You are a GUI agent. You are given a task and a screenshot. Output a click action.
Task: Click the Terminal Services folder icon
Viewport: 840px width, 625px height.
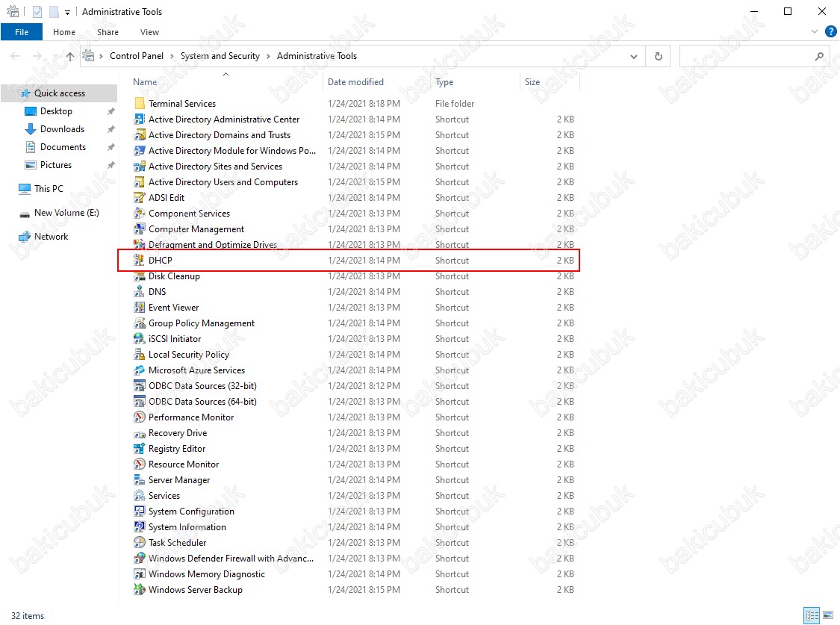[x=140, y=103]
